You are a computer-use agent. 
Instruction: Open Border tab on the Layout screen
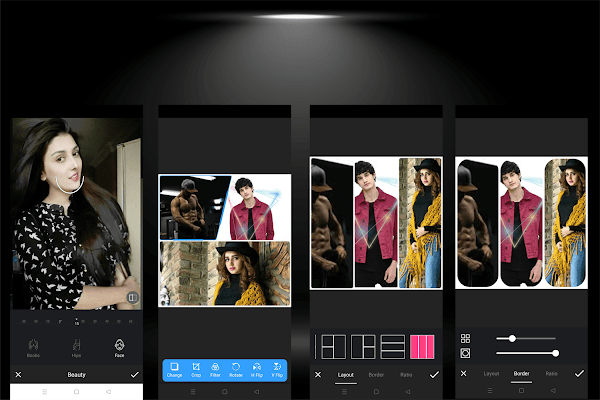376,375
